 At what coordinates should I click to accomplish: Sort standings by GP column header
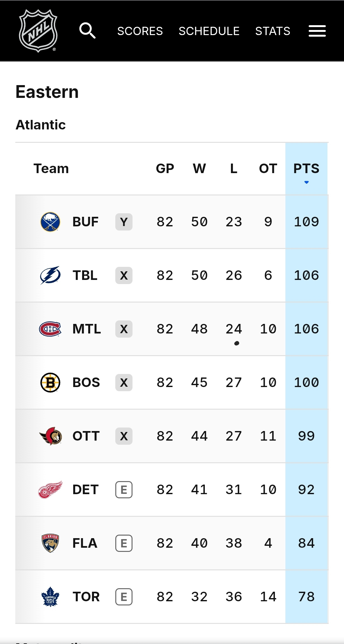[165, 168]
